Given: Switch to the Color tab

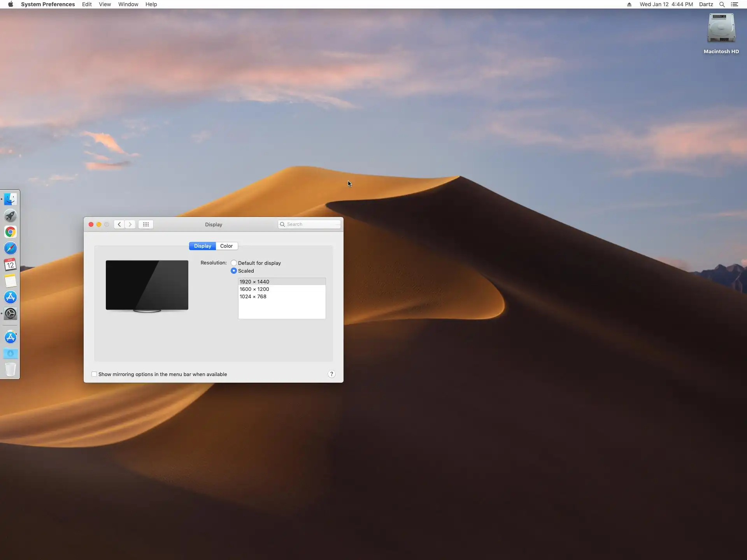Looking at the screenshot, I should 226,246.
